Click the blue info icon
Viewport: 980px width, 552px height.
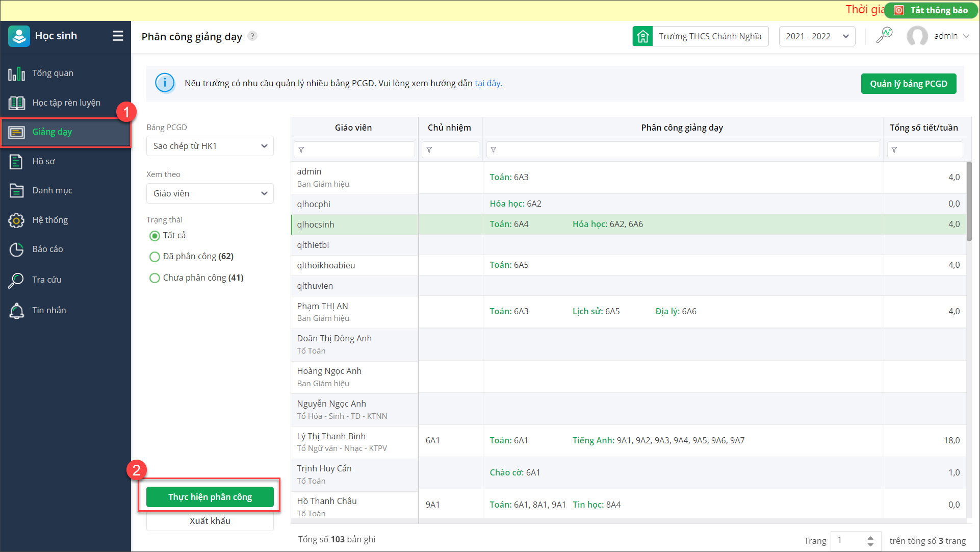[x=165, y=83]
